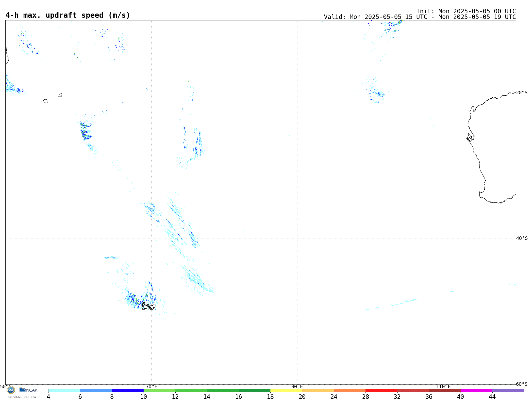The width and height of the screenshot is (532, 400).
Task: Click the 40°S latitude label
Action: tap(522, 238)
